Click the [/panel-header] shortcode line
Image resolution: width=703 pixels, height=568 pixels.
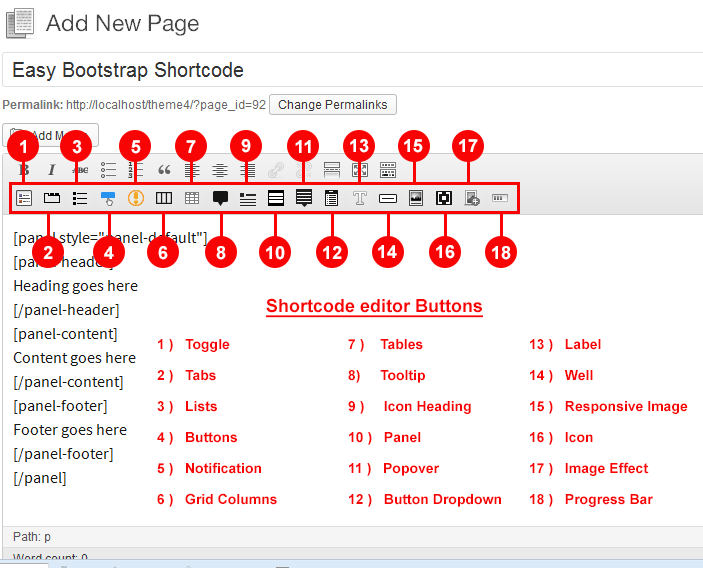click(66, 310)
